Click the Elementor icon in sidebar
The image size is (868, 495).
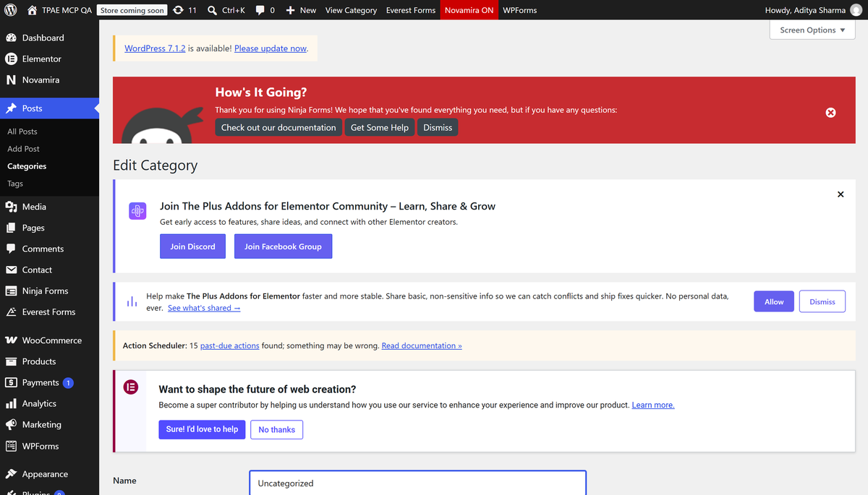(11, 59)
